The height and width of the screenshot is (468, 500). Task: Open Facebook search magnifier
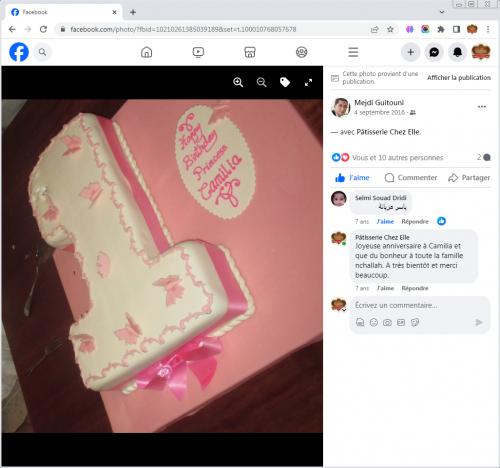point(42,52)
